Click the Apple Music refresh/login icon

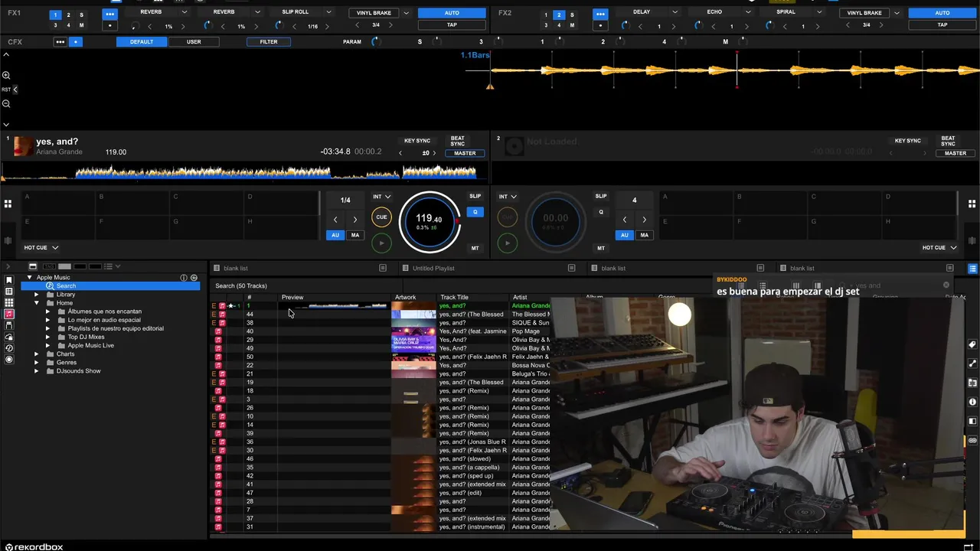[x=194, y=277]
